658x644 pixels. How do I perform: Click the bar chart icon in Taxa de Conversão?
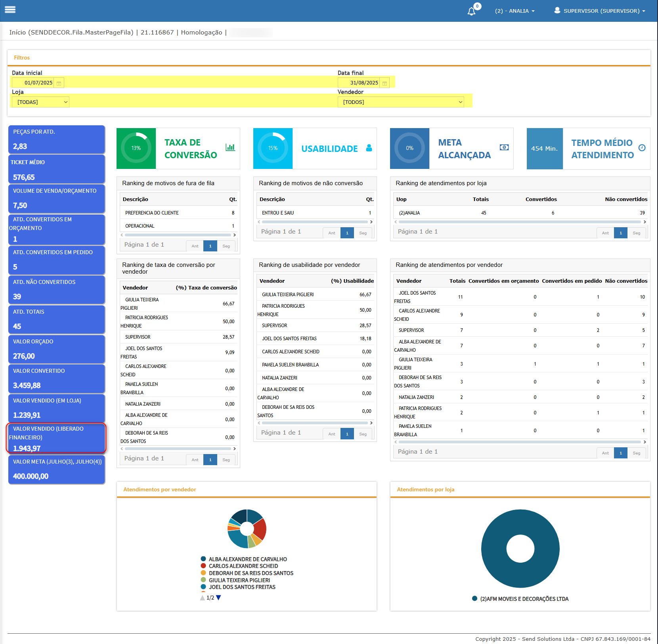tap(230, 147)
